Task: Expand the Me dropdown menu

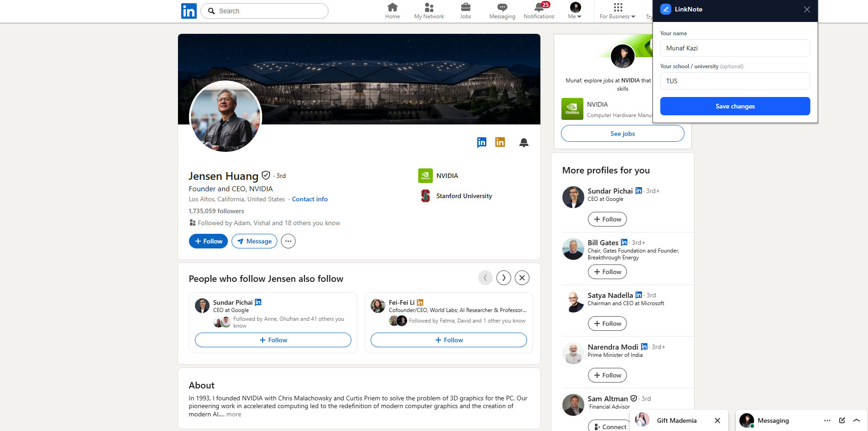Action: coord(575,11)
